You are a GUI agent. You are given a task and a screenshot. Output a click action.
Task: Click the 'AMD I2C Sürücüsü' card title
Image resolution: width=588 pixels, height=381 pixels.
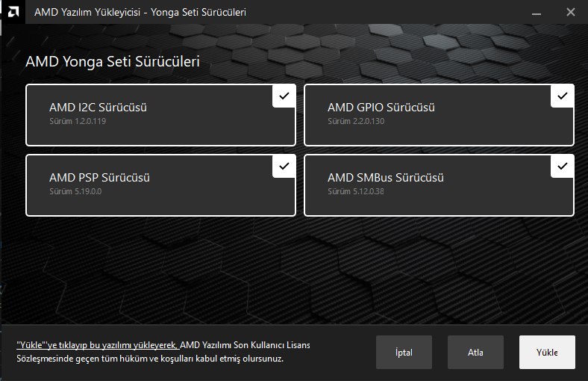click(x=98, y=108)
